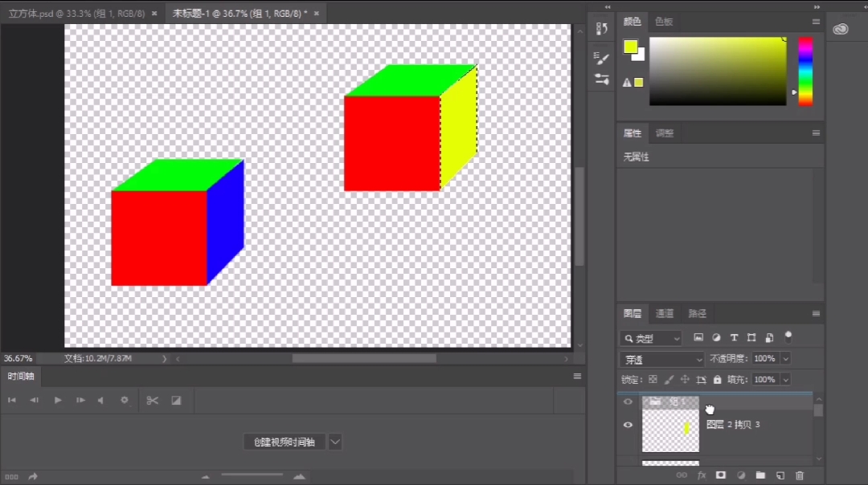The height and width of the screenshot is (485, 868).
Task: Step to previous frame in timeline
Action: pos(35,400)
